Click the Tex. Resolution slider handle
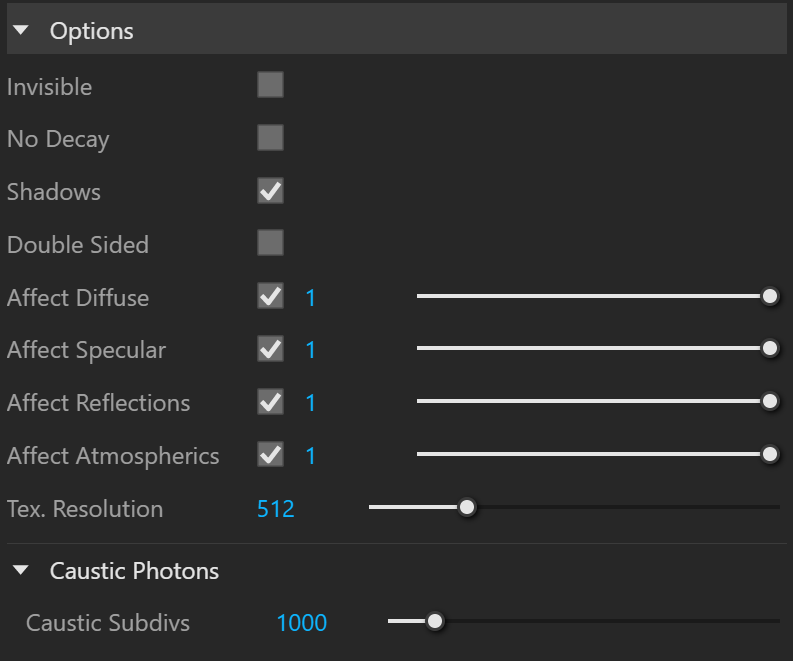 coord(467,507)
